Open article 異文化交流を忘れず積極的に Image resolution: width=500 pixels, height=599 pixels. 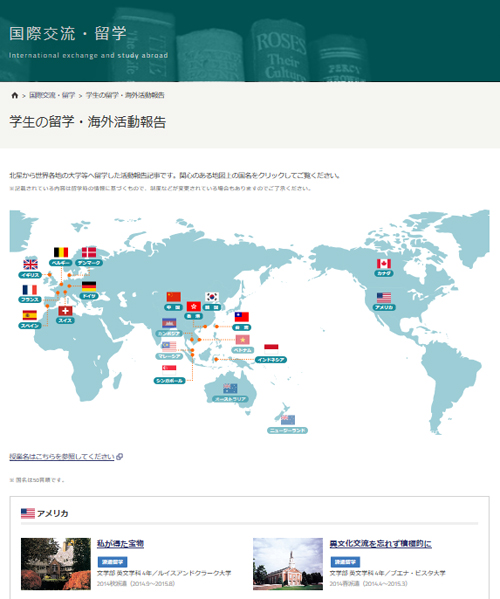pos(380,544)
